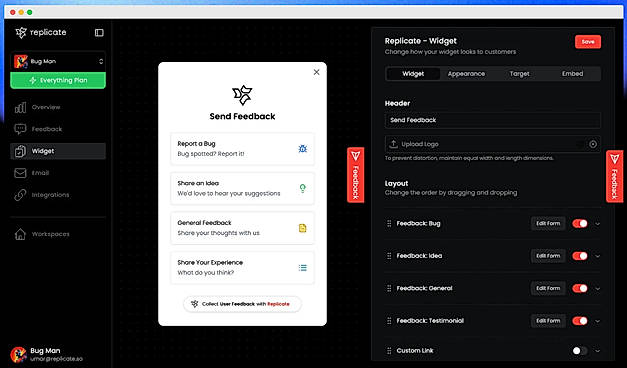Image resolution: width=627 pixels, height=368 pixels.
Task: Click the Upload Logo field
Action: [493, 144]
